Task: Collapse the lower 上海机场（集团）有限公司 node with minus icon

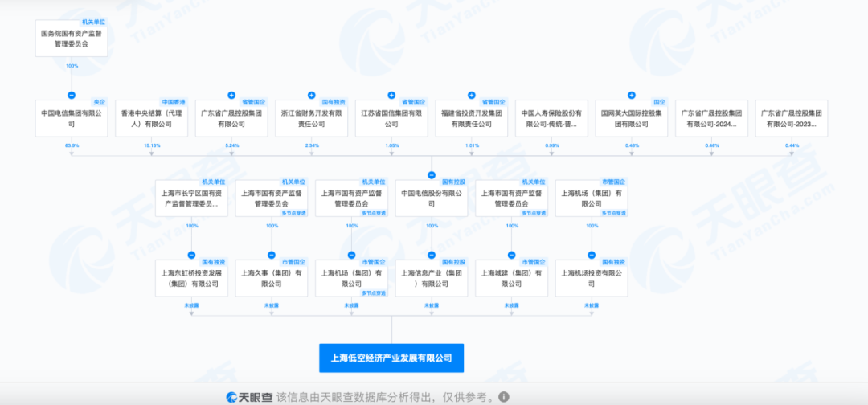Action: [351, 255]
